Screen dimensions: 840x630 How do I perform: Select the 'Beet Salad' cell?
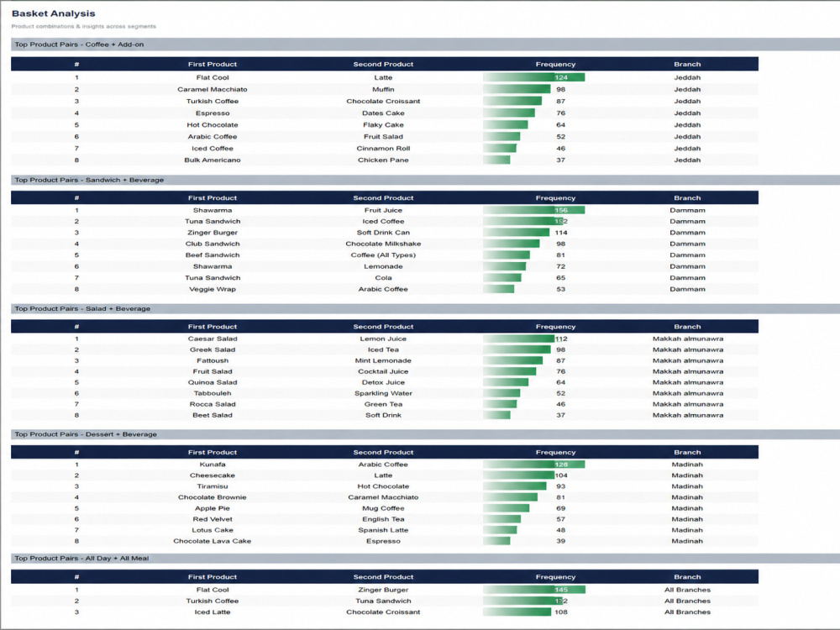[x=213, y=415]
